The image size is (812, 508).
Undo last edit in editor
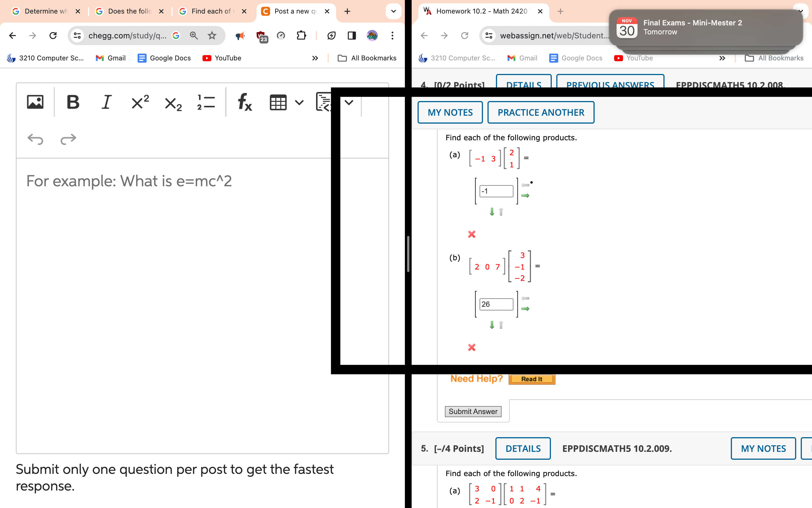click(x=35, y=139)
